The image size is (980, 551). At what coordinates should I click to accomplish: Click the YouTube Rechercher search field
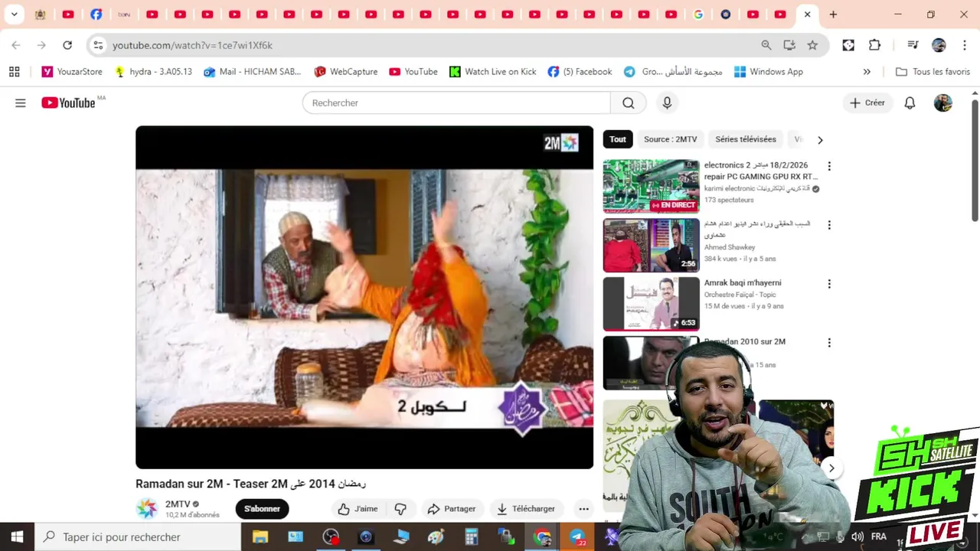pyautogui.click(x=456, y=103)
